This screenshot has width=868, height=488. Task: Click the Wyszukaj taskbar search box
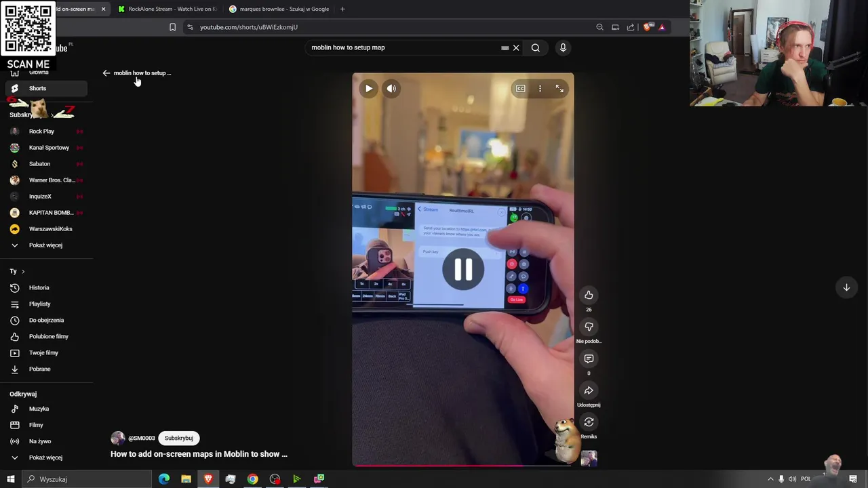[87, 479]
